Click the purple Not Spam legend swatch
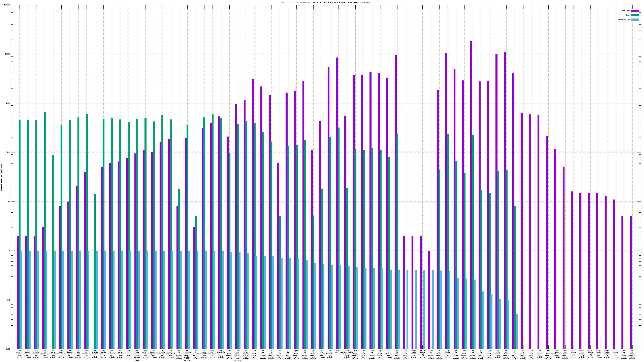 pos(635,11)
